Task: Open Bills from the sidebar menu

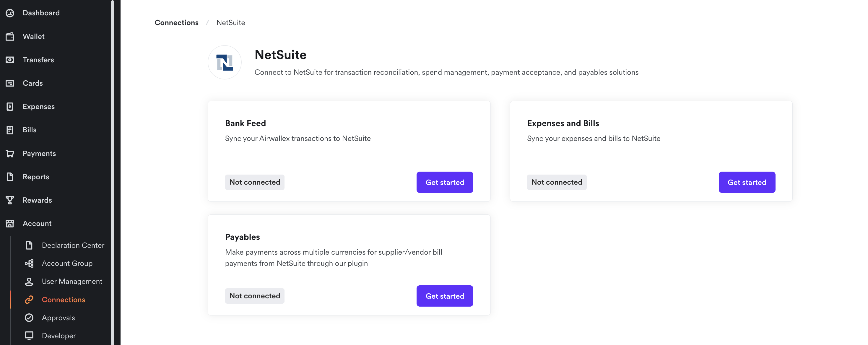Action: (29, 130)
